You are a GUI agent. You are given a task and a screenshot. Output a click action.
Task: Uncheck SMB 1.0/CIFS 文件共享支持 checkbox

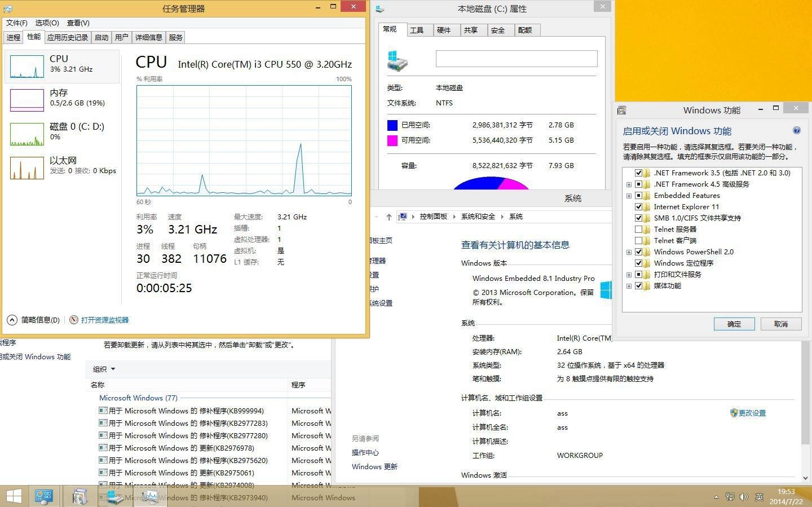[639, 218]
